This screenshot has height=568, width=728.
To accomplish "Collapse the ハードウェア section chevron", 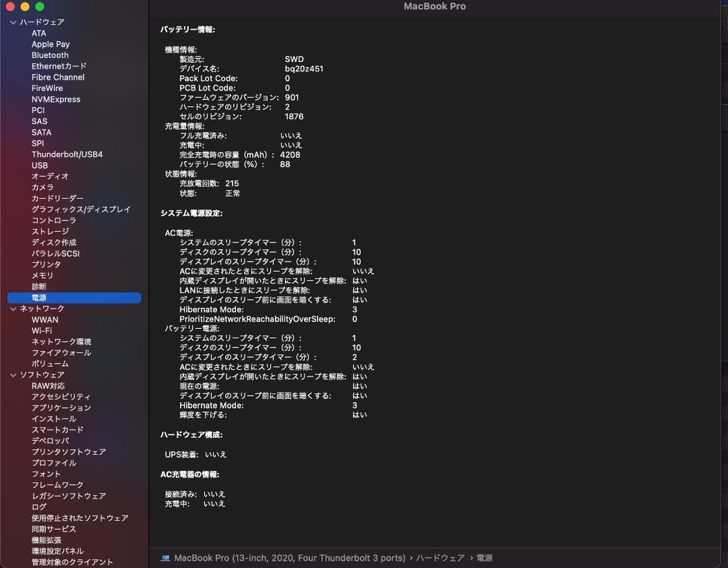I will (13, 22).
